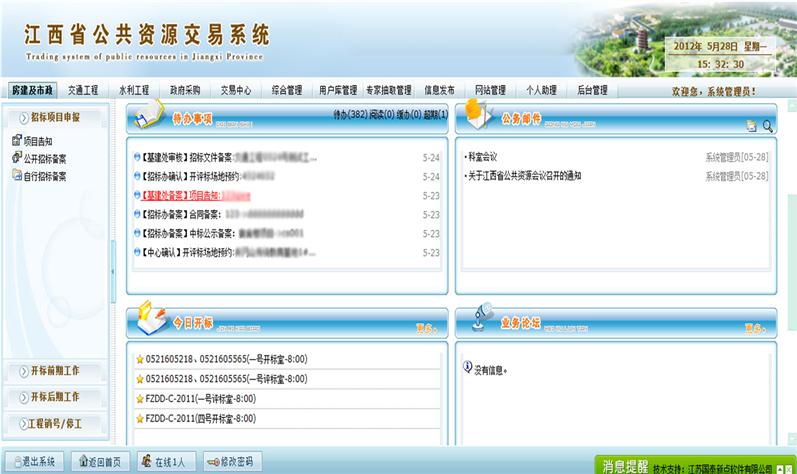Click the 项目告知 sidebar link text

click(38, 141)
